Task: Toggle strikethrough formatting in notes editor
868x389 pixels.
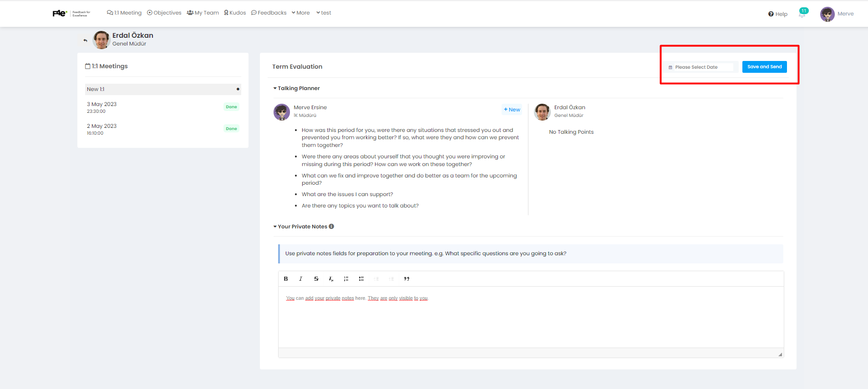Action: pyautogui.click(x=316, y=279)
